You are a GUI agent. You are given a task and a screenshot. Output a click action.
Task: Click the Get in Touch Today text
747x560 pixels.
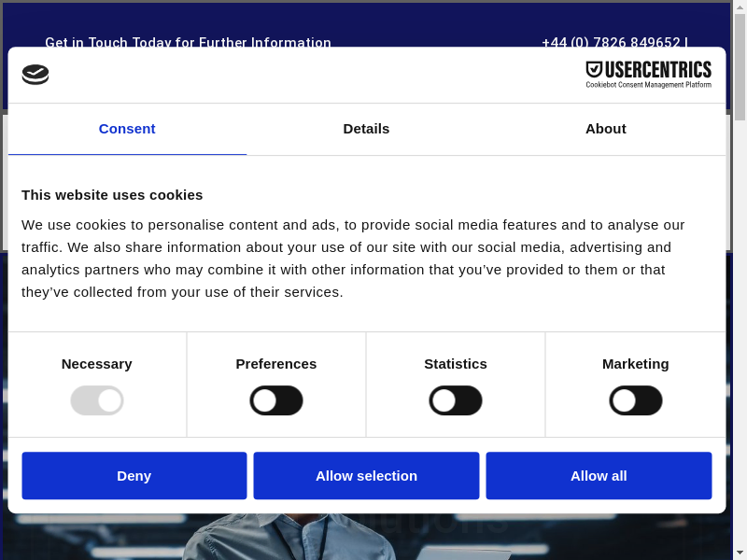pos(188,42)
